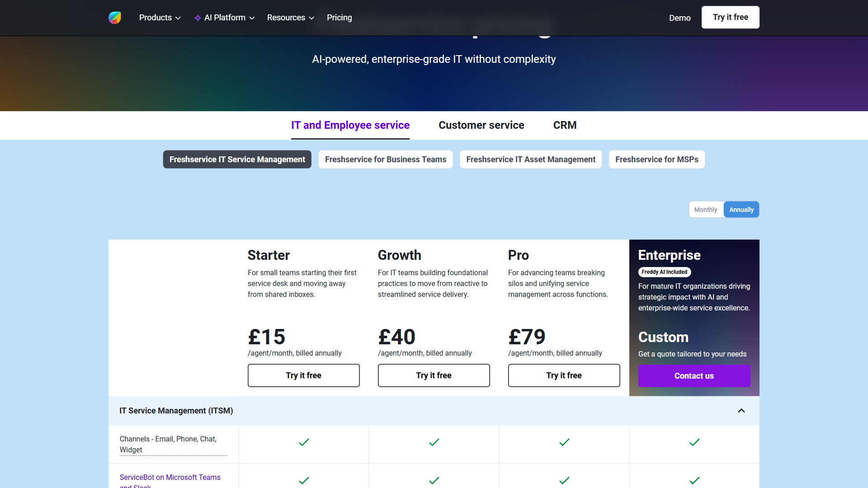
Task: Select Freshservice for MSPs
Action: (657, 160)
